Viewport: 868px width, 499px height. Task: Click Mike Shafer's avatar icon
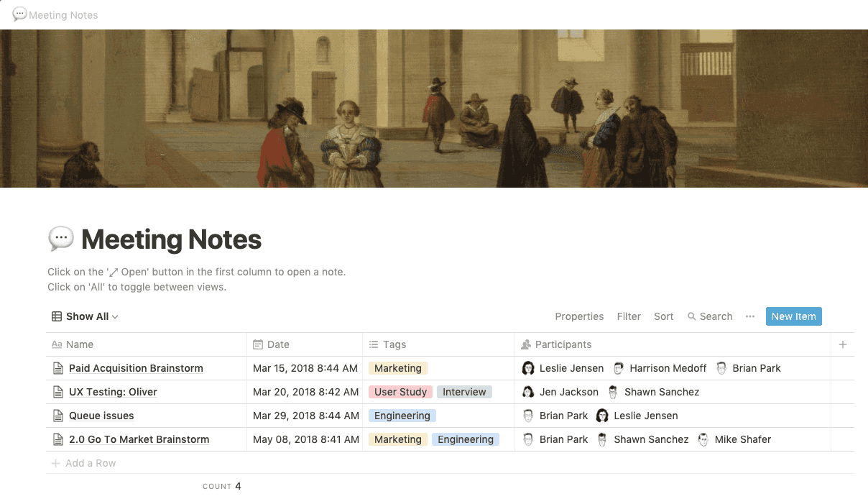click(703, 439)
